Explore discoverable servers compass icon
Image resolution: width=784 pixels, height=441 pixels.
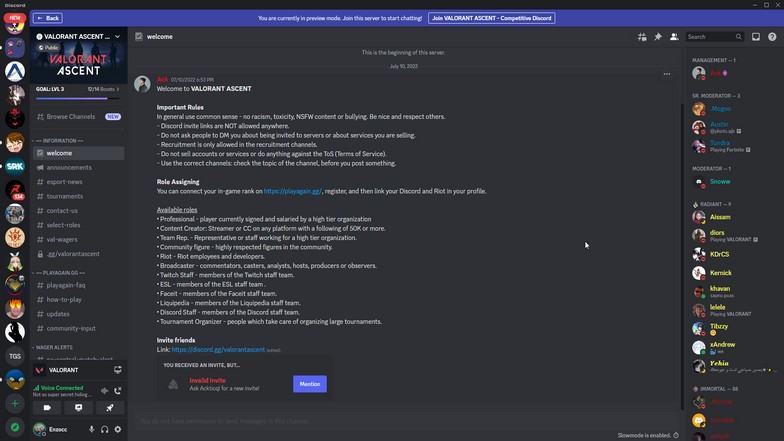[15, 427]
